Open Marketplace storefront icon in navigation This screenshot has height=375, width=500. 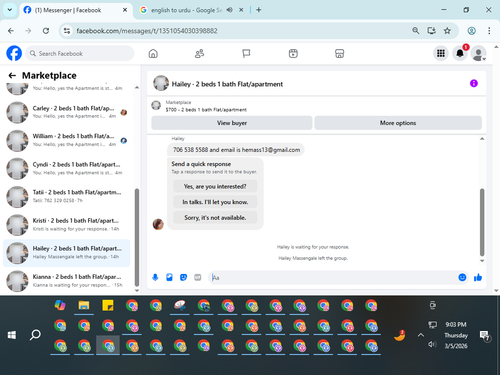pos(339,53)
